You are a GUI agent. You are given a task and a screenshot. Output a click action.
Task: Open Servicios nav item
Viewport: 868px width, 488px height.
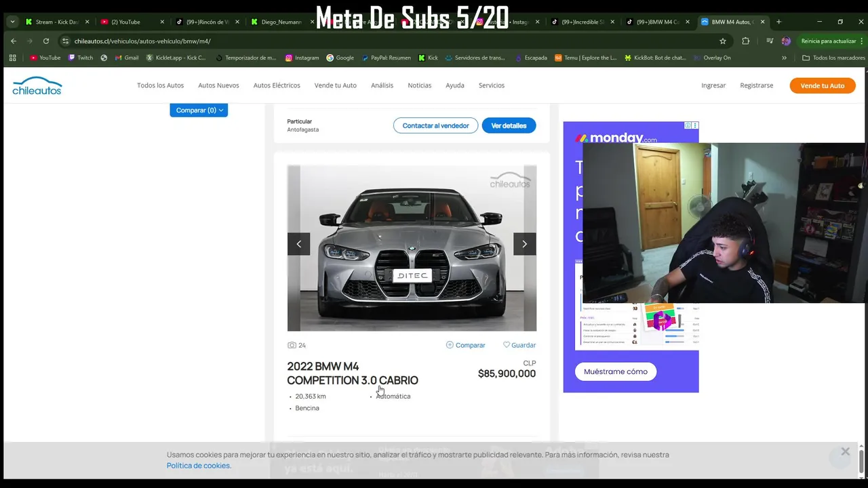(492, 85)
